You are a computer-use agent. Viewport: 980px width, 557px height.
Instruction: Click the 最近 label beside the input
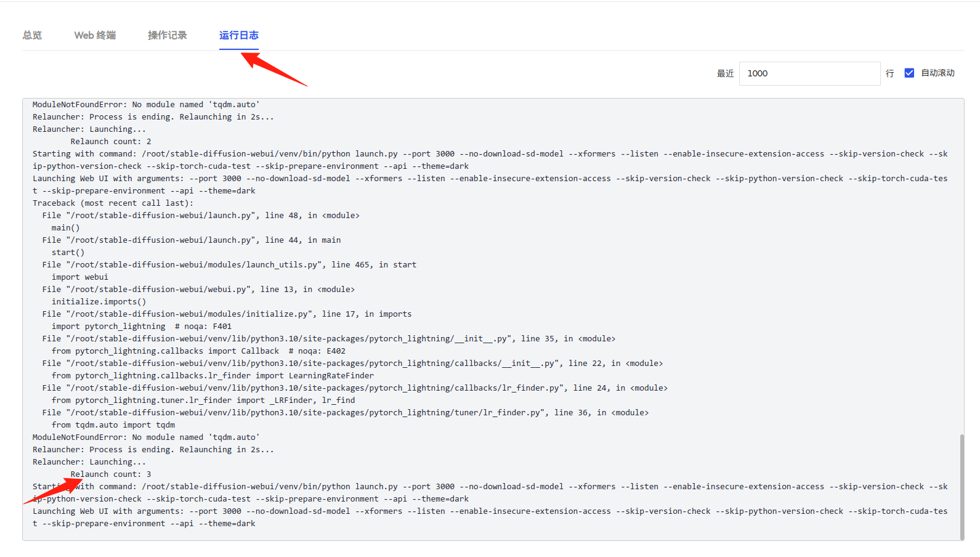coord(725,73)
